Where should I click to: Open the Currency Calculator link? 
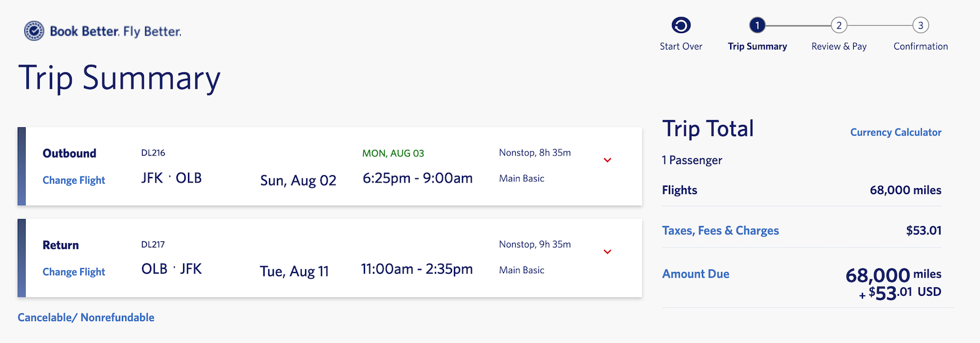[895, 132]
